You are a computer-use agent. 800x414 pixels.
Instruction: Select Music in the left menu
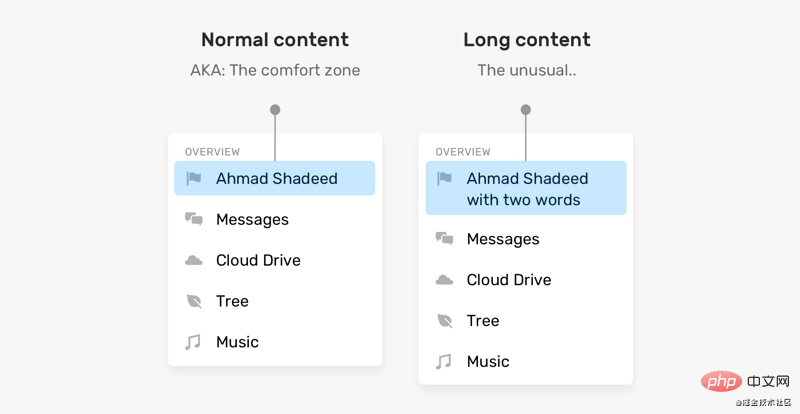(237, 342)
